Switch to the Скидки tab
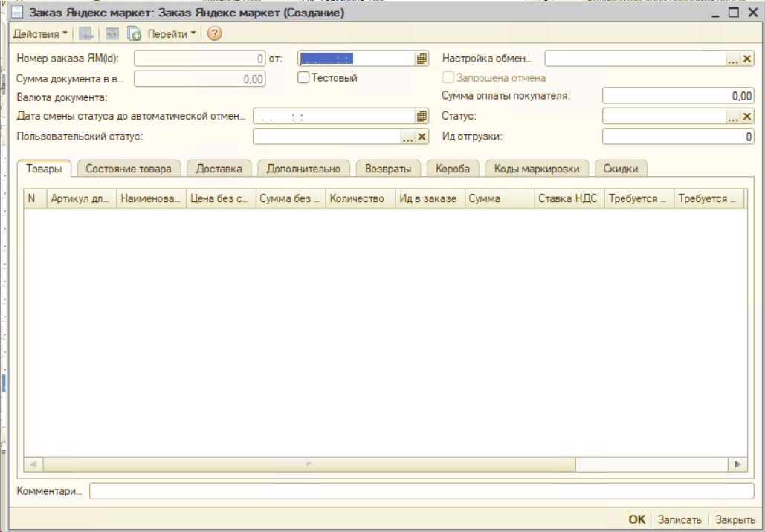 pos(621,169)
